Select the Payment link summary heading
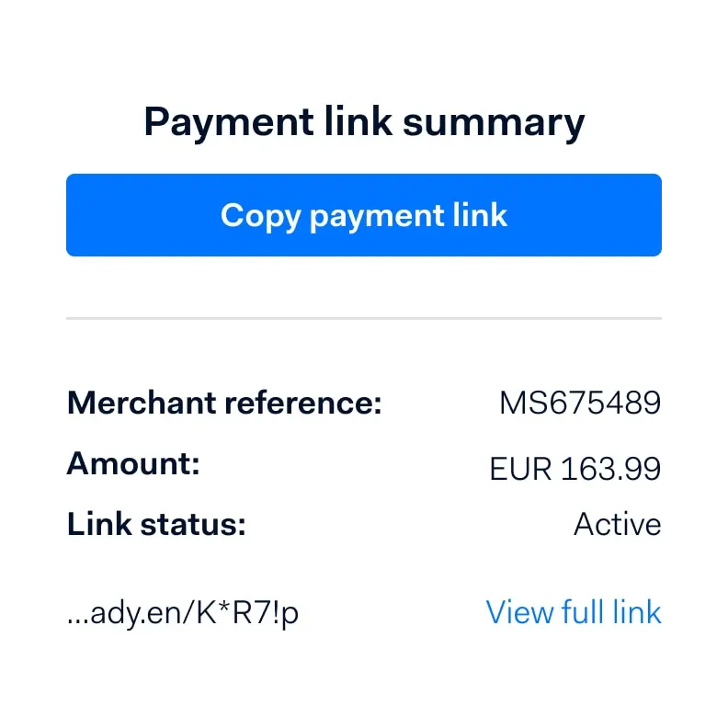Viewport: 728px width, 728px height. [x=364, y=122]
